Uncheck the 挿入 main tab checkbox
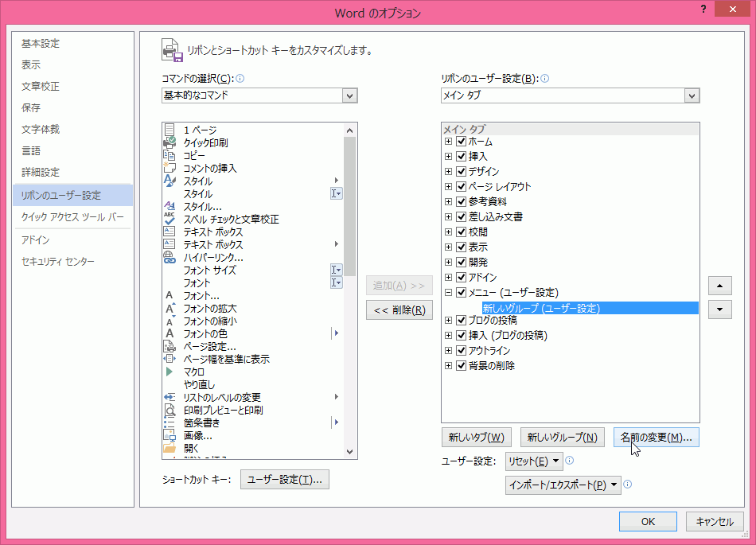Screen dimensions: 756x545 [x=461, y=156]
